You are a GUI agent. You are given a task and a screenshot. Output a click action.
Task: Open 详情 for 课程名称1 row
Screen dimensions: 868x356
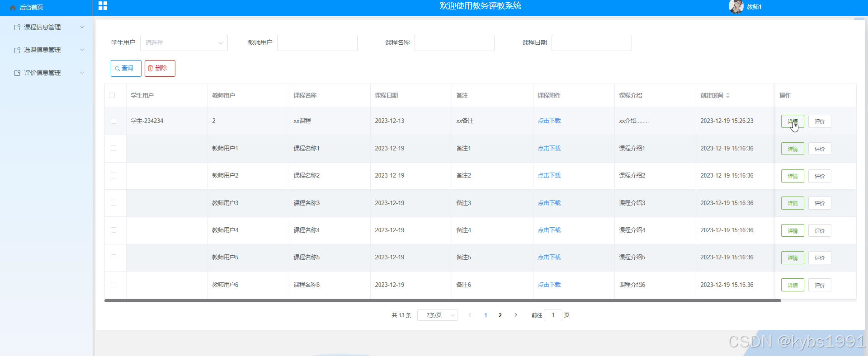(x=793, y=149)
